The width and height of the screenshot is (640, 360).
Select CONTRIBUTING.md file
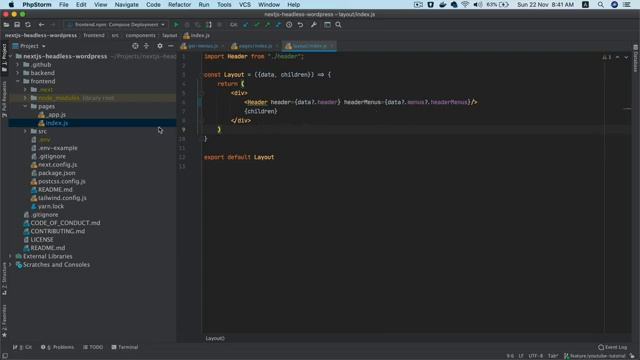coord(58,231)
